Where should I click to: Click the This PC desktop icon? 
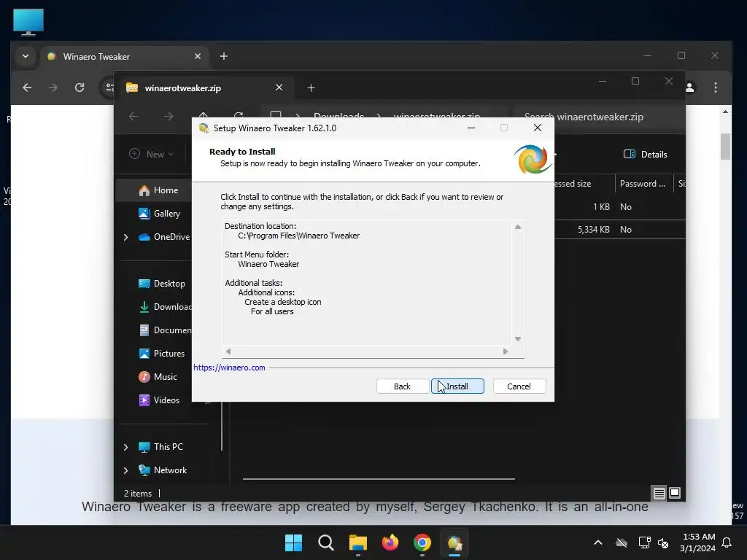[x=28, y=22]
